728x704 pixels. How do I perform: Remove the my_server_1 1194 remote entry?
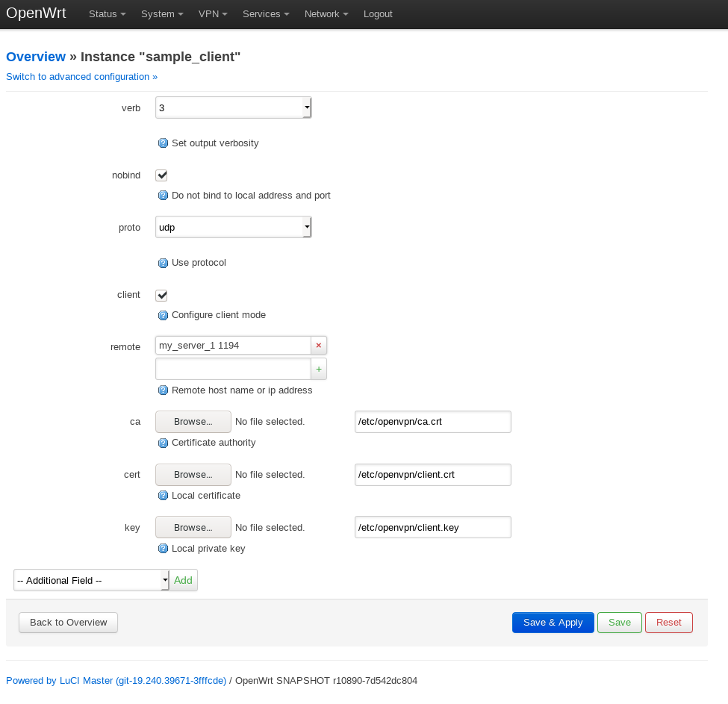coord(319,345)
